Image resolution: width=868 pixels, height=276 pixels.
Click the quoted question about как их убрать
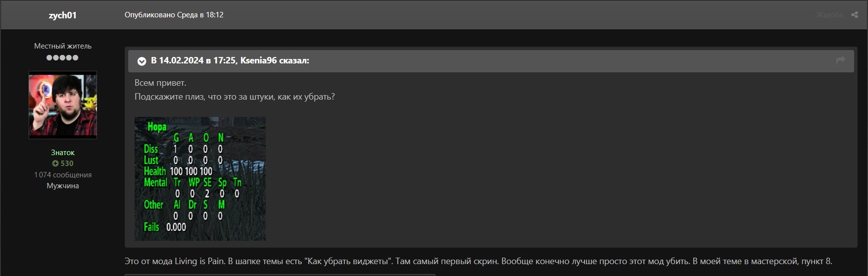coord(235,97)
